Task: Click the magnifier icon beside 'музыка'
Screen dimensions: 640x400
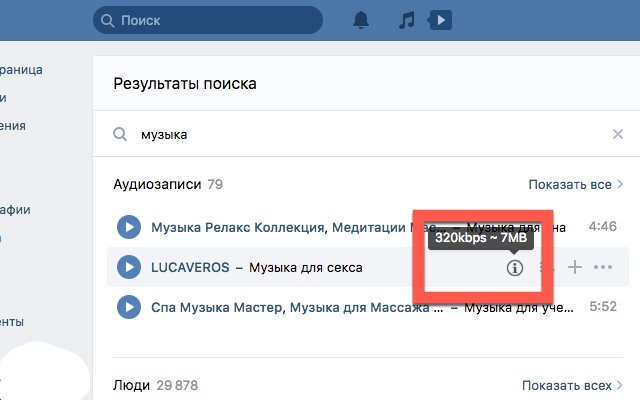Action: tap(120, 134)
